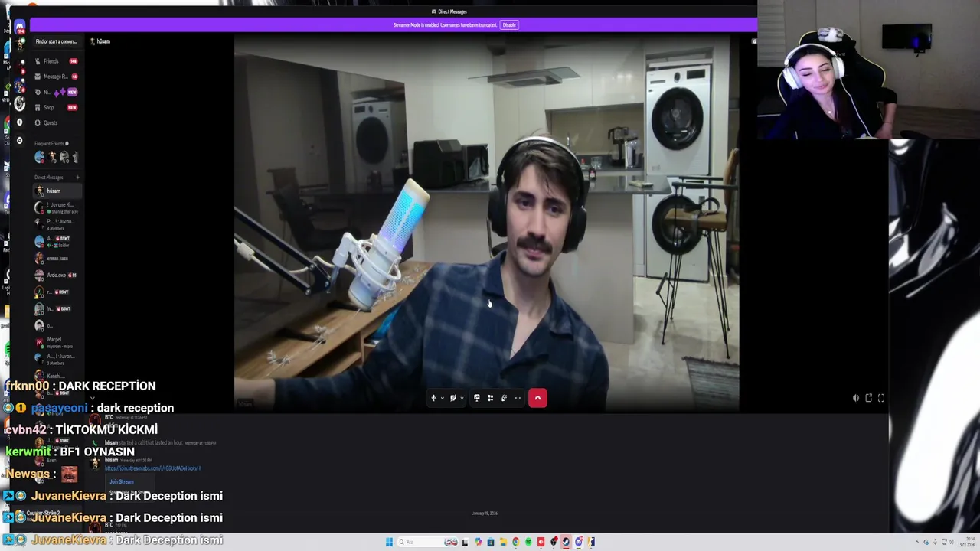Open Discord from the taskbar

coord(579,542)
